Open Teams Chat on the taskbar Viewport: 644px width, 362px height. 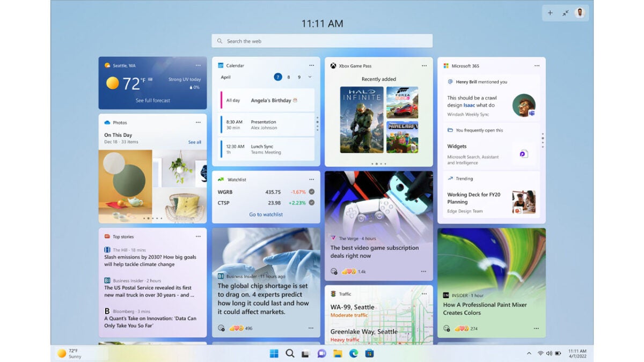click(x=321, y=353)
